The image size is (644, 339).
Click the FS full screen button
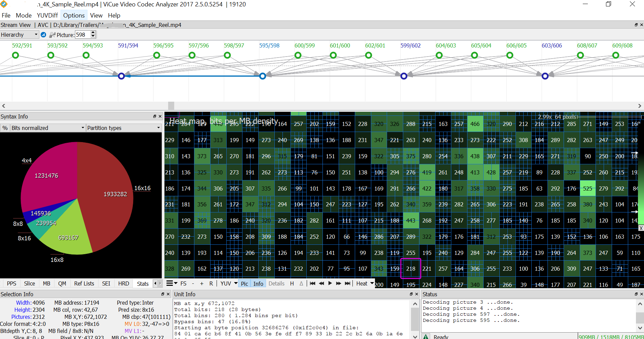tap(183, 283)
